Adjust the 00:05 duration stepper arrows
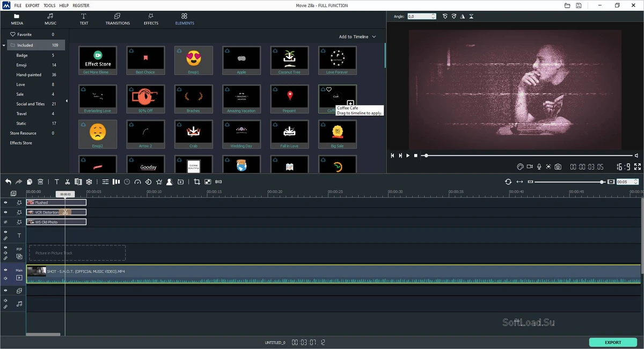The width and height of the screenshot is (644, 349). 636,182
